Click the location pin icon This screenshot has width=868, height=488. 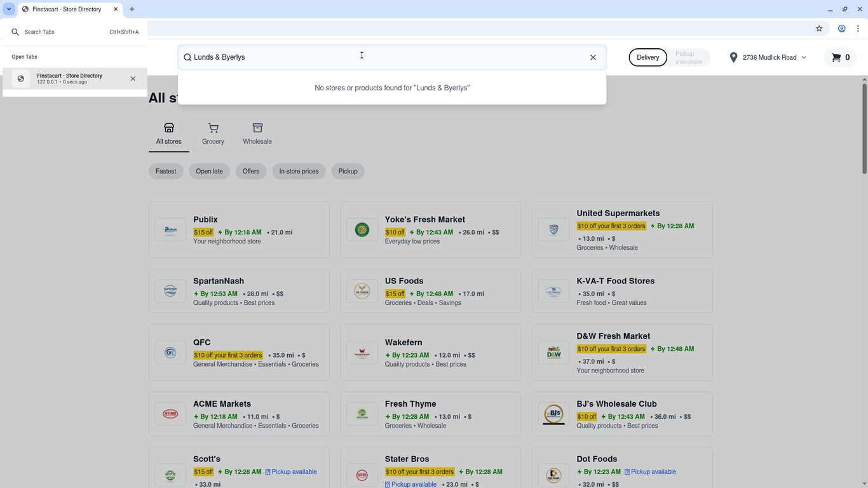[733, 57]
